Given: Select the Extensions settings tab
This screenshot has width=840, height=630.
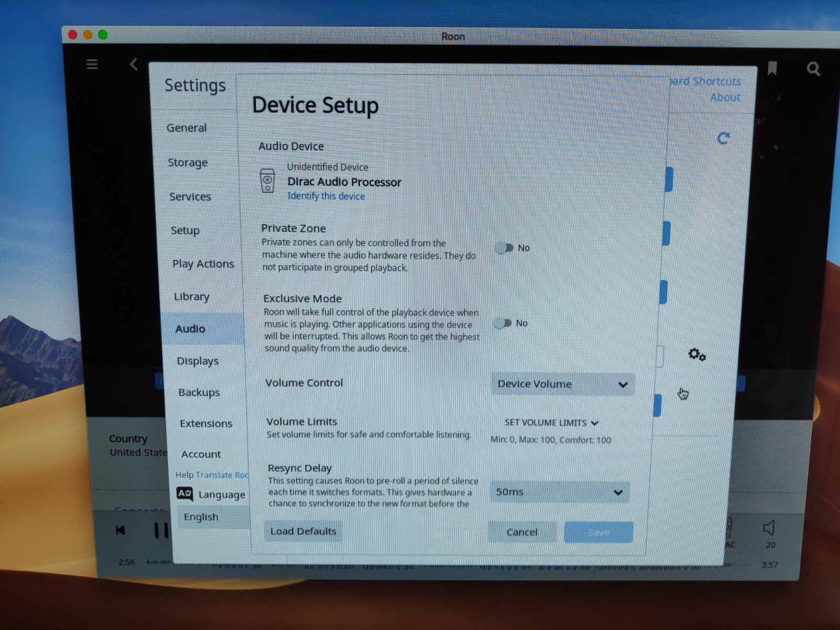Looking at the screenshot, I should pyautogui.click(x=206, y=423).
